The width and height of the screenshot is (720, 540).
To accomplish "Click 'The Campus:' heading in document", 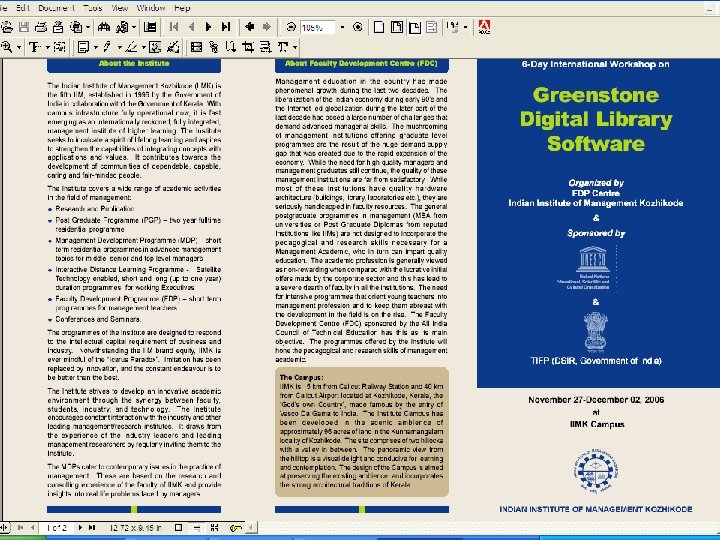I will coord(301,377).
